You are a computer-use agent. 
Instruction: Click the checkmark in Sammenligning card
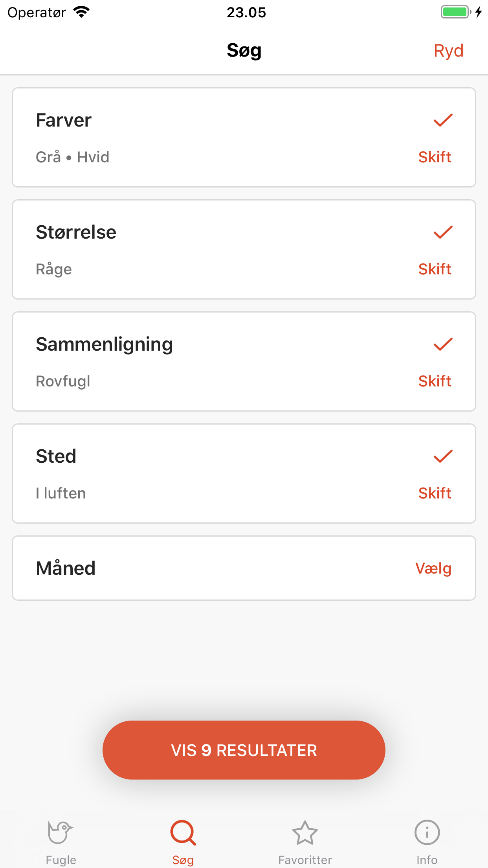443,344
